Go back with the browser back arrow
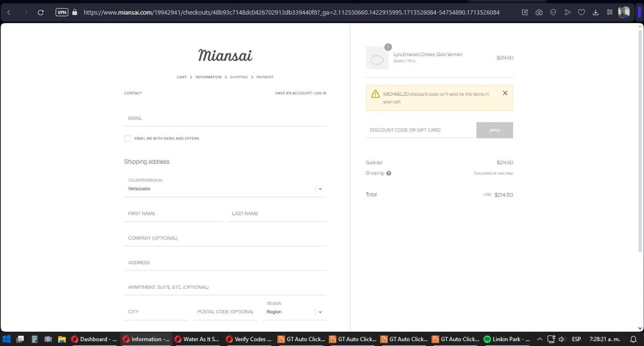 (x=9, y=12)
